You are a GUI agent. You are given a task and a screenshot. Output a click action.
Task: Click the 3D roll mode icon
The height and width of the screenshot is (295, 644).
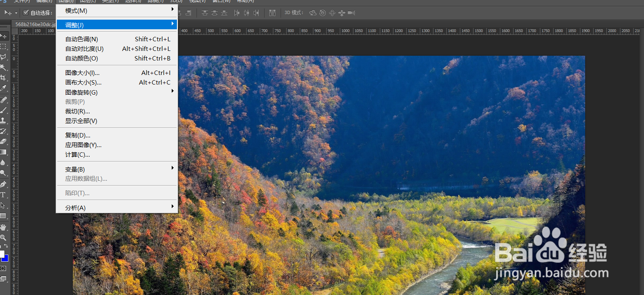point(323,13)
